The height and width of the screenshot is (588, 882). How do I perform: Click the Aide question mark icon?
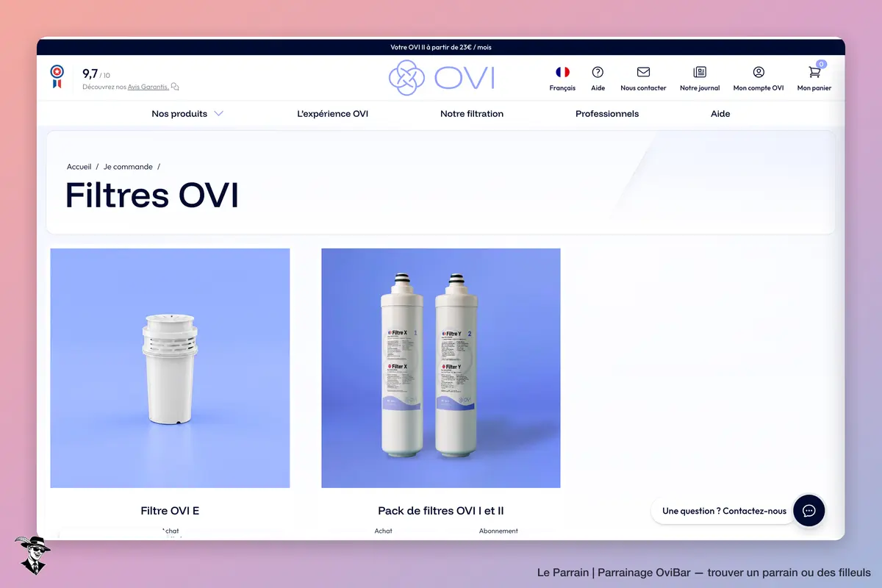tap(598, 72)
